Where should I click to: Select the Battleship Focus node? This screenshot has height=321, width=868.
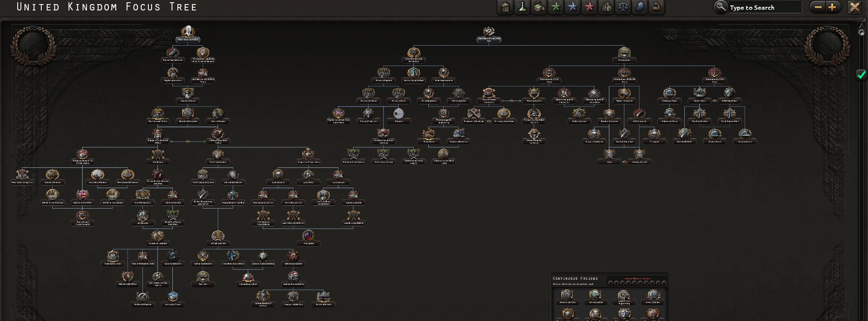coord(729,95)
